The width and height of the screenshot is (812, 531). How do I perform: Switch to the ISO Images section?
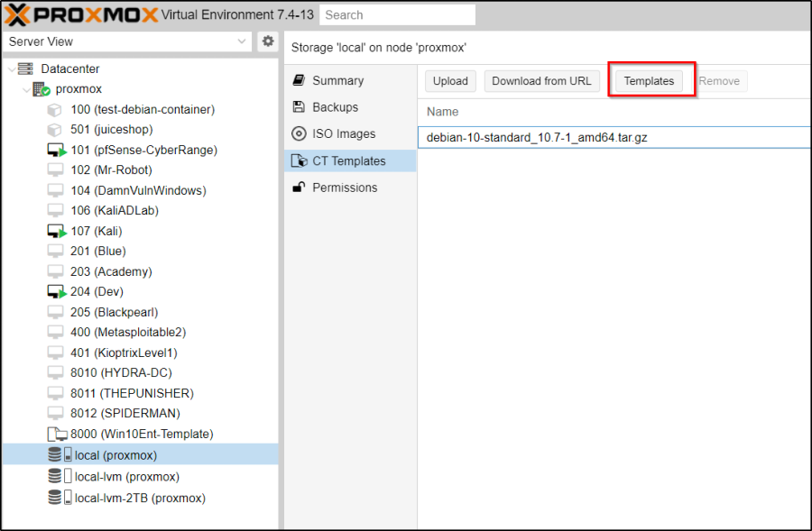click(x=343, y=134)
